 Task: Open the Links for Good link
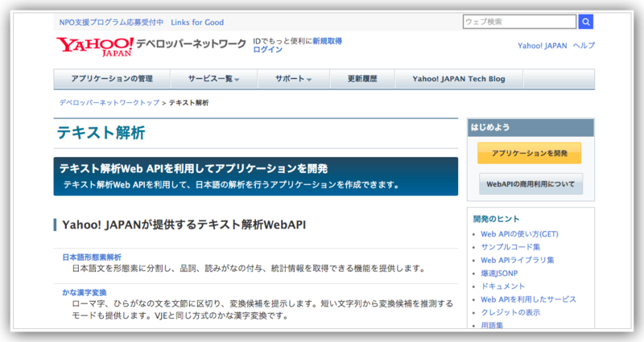coord(197,23)
